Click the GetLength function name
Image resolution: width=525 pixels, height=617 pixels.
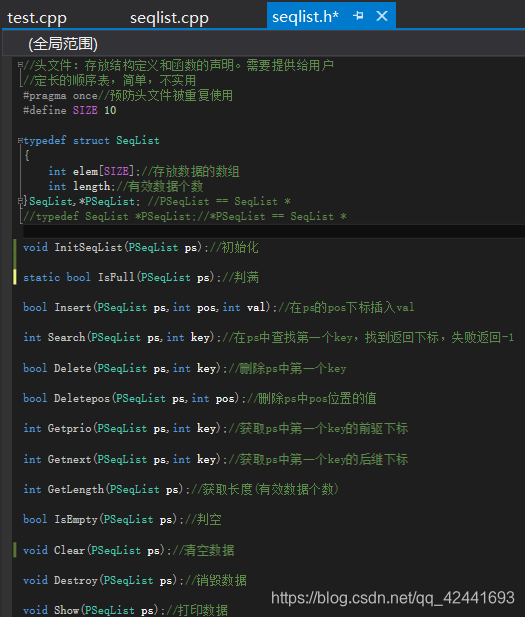pyautogui.click(x=76, y=489)
